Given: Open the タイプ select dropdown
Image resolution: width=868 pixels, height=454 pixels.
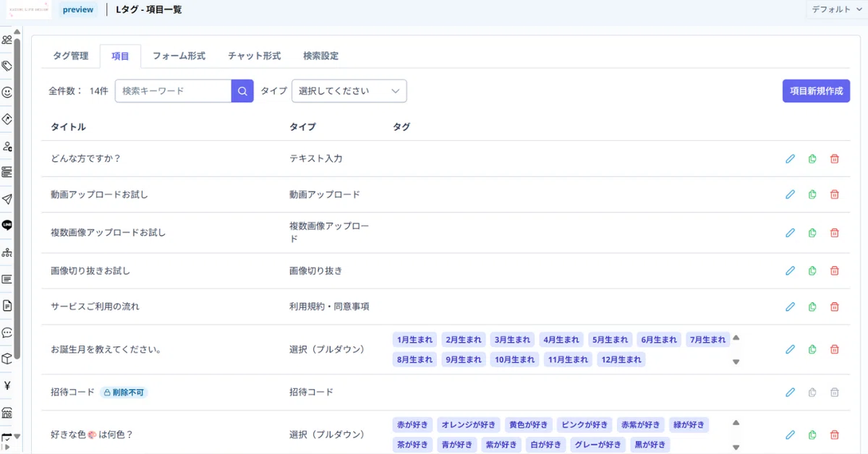Looking at the screenshot, I should coord(349,91).
